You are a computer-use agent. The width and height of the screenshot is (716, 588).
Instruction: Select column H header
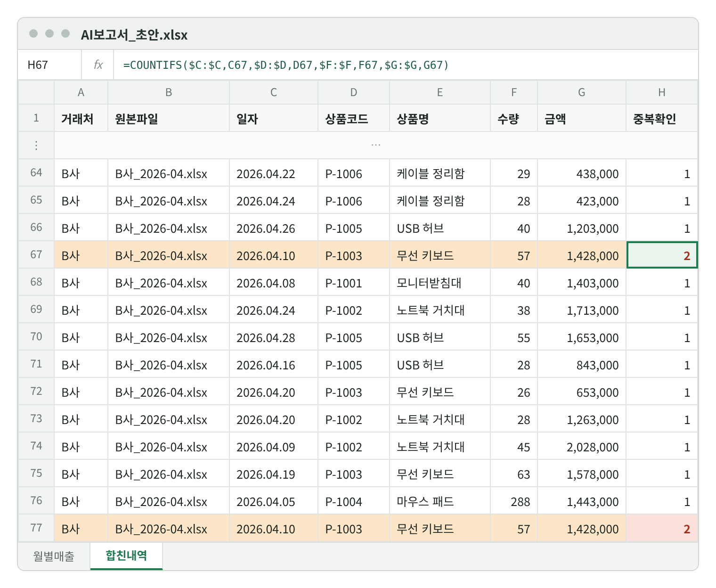pyautogui.click(x=662, y=92)
